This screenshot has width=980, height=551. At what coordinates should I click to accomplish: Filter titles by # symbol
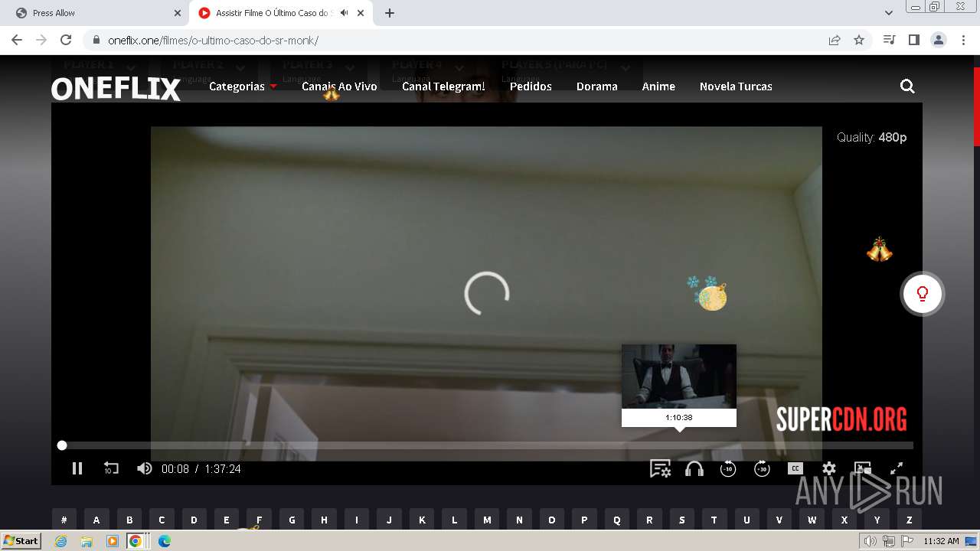(x=64, y=520)
